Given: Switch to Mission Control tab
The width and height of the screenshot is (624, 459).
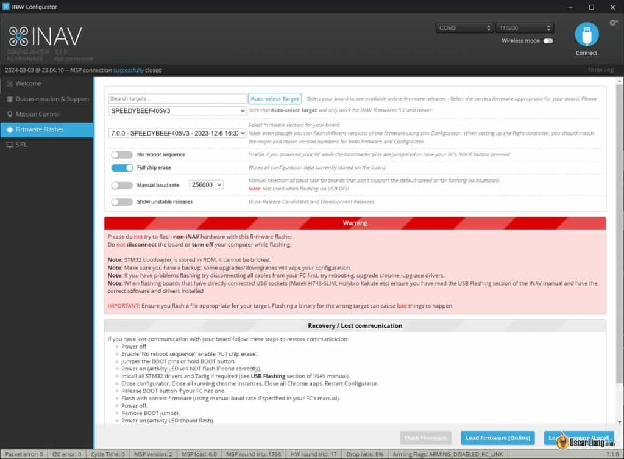Looking at the screenshot, I should 47,114.
